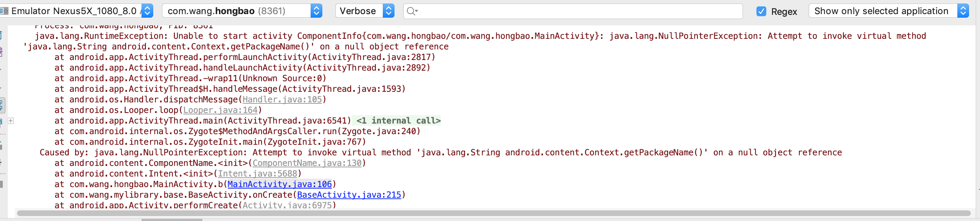Open BaseActivity.java line 215 link
Screen dimensions: 980x221
pyautogui.click(x=350, y=195)
